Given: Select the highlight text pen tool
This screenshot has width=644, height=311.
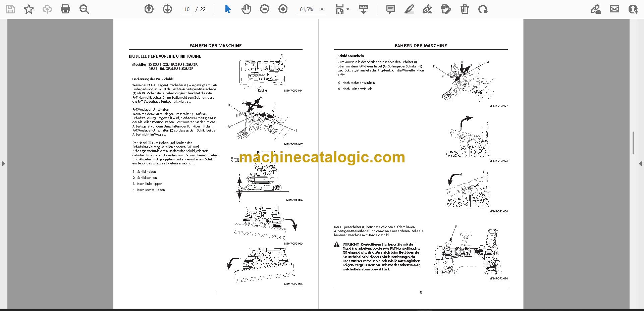Looking at the screenshot, I should click(409, 9).
